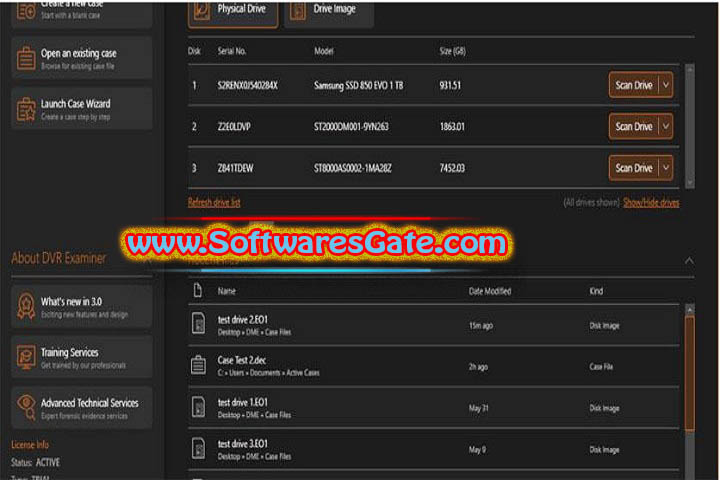Click the recent files list scrollbar thumb
The width and height of the screenshot is (720, 480).
(689, 373)
